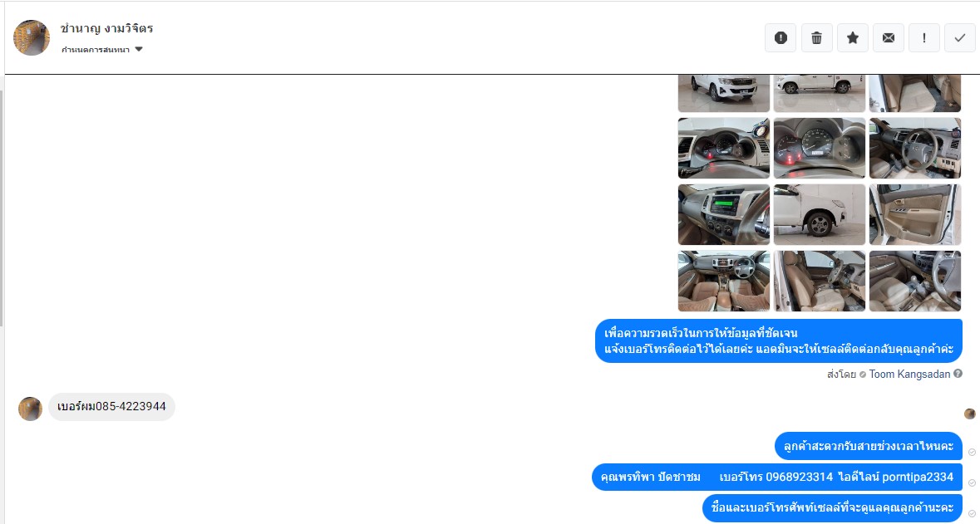The image size is (980, 524).
Task: Open white pickup side view thumbnail
Action: coord(820,93)
